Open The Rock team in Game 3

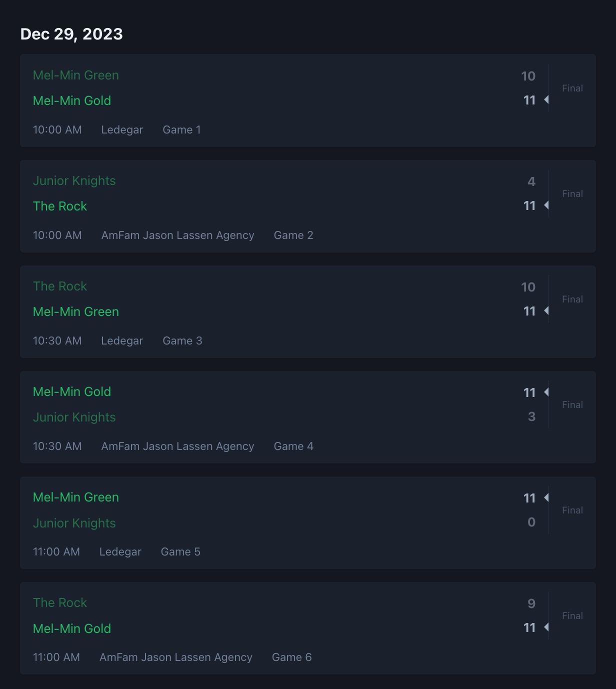pyautogui.click(x=60, y=286)
